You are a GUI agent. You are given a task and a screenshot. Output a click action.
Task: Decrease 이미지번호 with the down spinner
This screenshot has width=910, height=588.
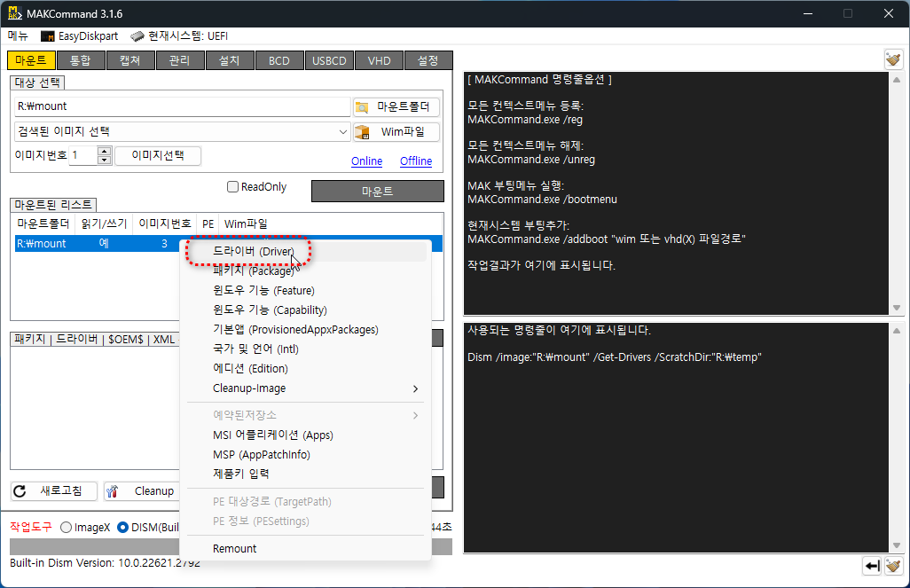coord(105,160)
